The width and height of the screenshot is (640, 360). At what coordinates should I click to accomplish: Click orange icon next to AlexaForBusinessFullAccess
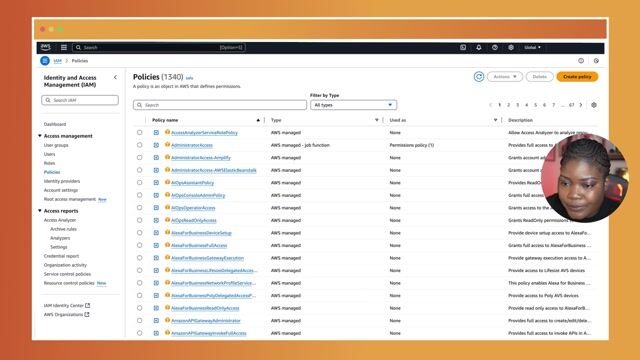pyautogui.click(x=167, y=245)
